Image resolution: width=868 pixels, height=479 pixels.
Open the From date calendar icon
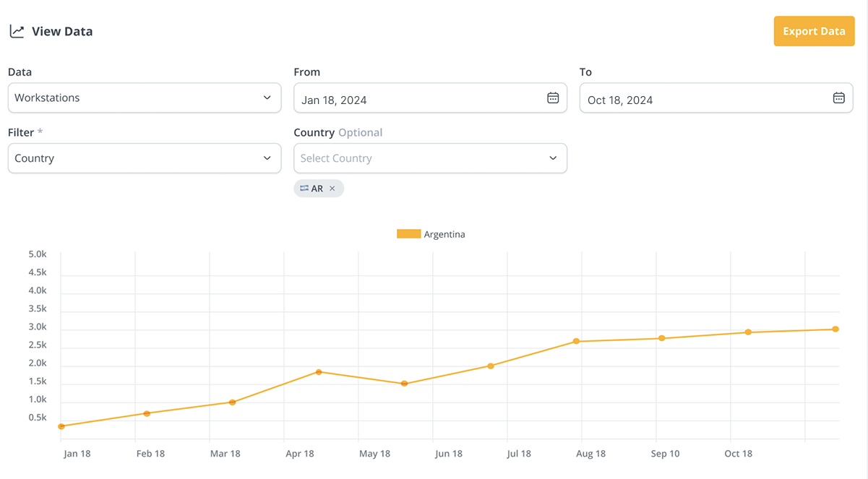[553, 98]
